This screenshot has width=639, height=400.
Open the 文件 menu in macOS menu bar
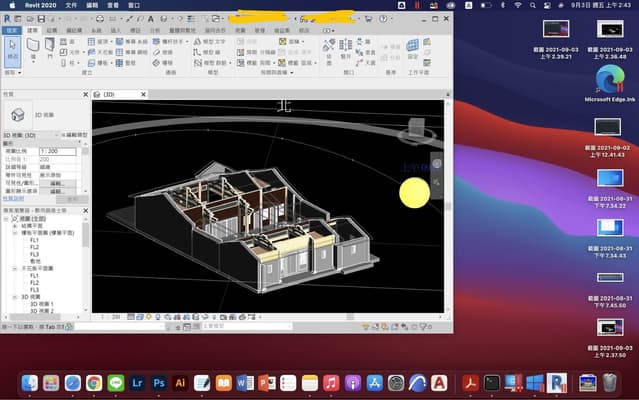pyautogui.click(x=71, y=5)
